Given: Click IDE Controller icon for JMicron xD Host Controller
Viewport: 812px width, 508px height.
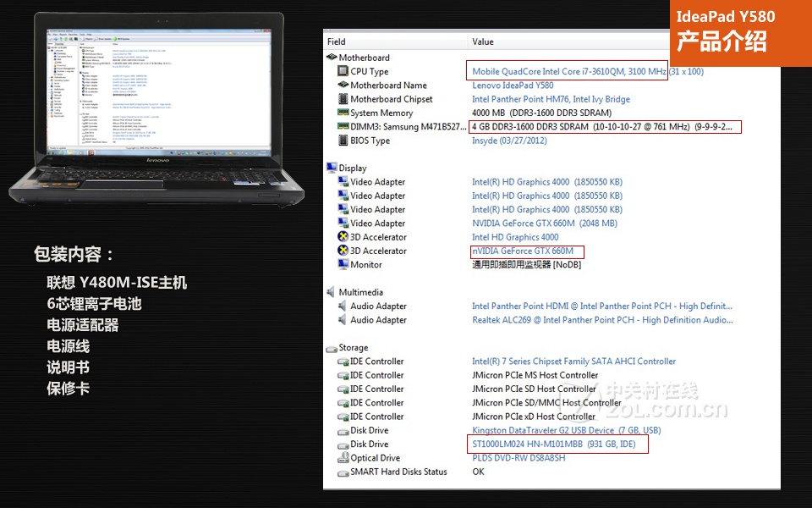Looking at the screenshot, I should (343, 417).
